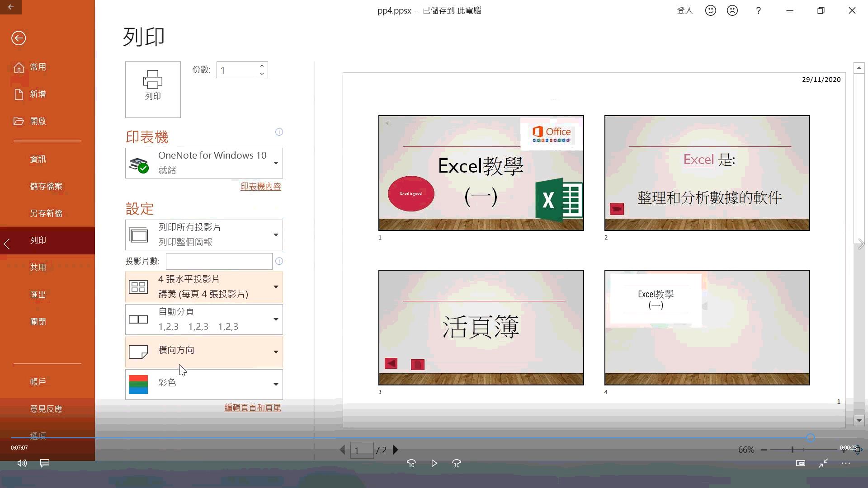
Task: Click the copies 份數 number field
Action: coord(237,70)
